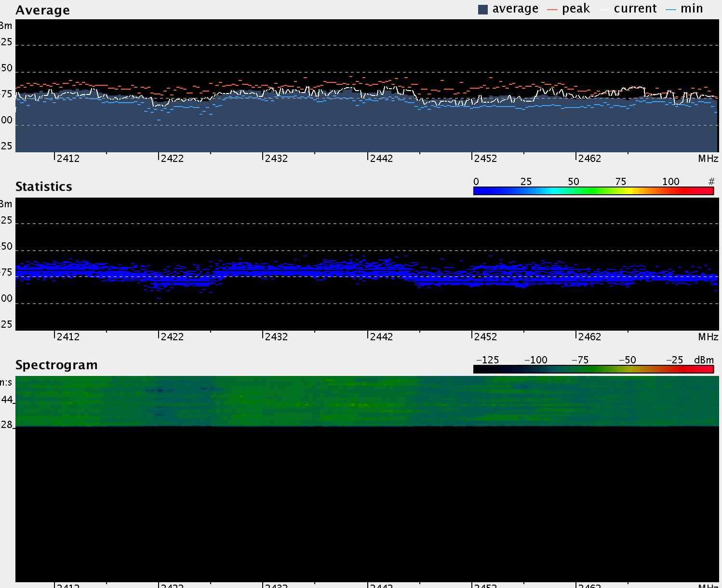Toggle the 'peak' legend label
This screenshot has width=722, height=588.
pos(576,9)
